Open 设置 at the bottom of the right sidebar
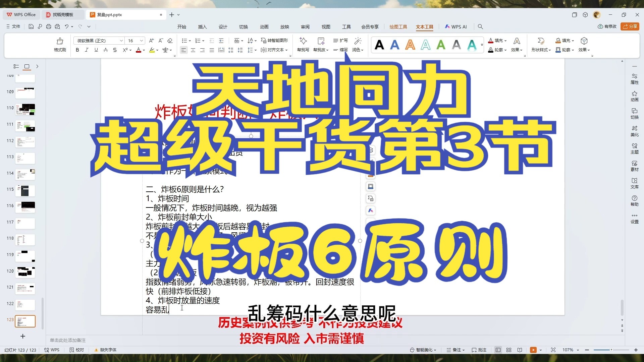The width and height of the screenshot is (644, 362). (x=634, y=219)
